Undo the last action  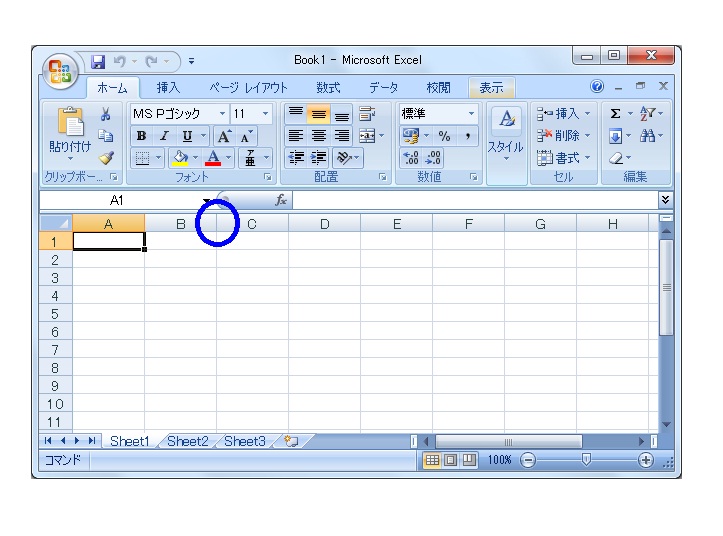coord(120,61)
